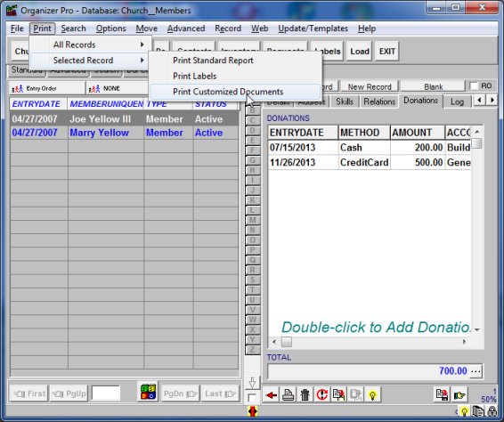
Task: Click the Load button
Action: pos(360,52)
